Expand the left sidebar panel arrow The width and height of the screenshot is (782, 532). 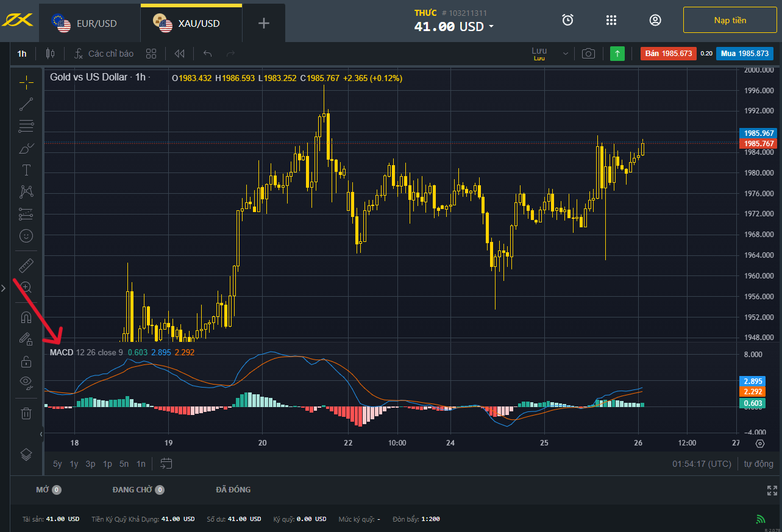pyautogui.click(x=4, y=288)
